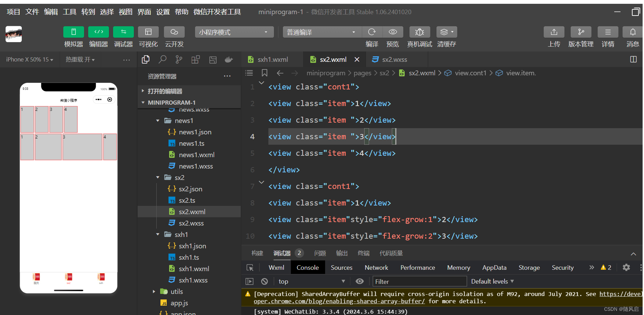Open the 微信开发者工具 menu
The height and width of the screenshot is (315, 644).
click(x=217, y=12)
